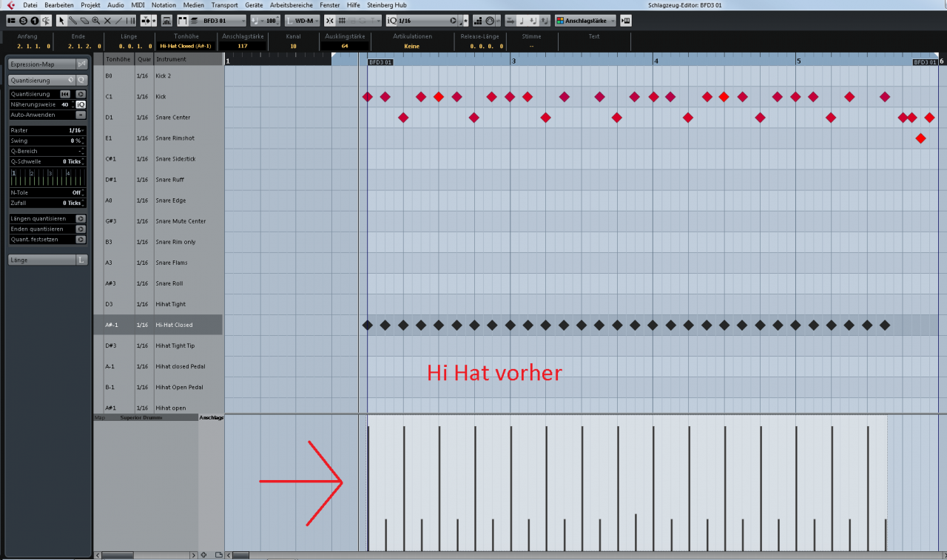Toggle the Snap on/off button
The width and height of the screenshot is (947, 560).
coord(330,21)
